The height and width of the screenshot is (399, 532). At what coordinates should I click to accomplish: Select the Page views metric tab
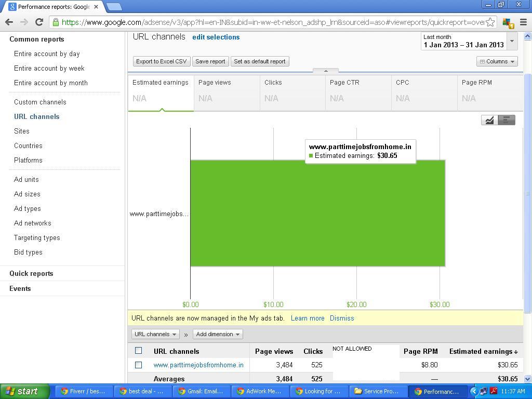coord(227,93)
